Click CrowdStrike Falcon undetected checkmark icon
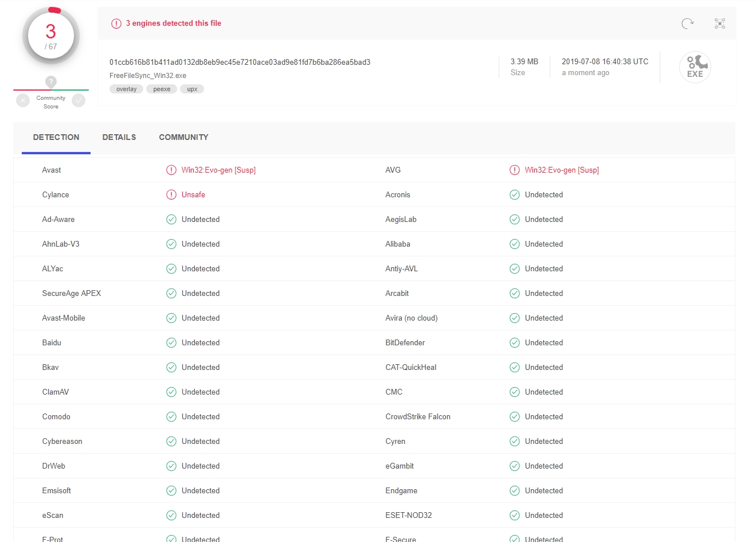 (x=515, y=416)
